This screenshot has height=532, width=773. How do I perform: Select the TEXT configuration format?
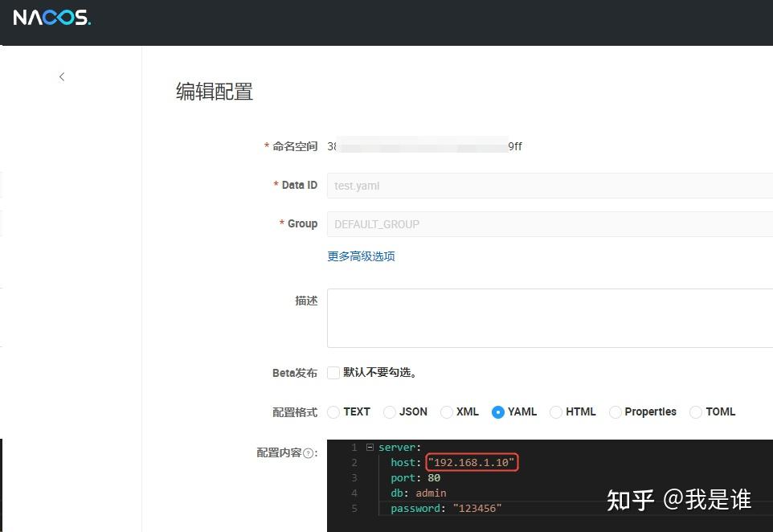point(333,411)
